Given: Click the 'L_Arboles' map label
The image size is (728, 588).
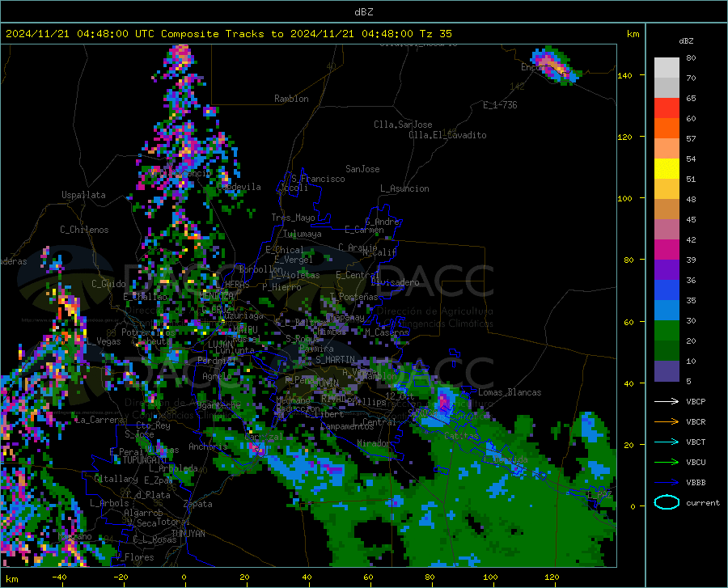Looking at the screenshot, I should pyautogui.click(x=109, y=502).
